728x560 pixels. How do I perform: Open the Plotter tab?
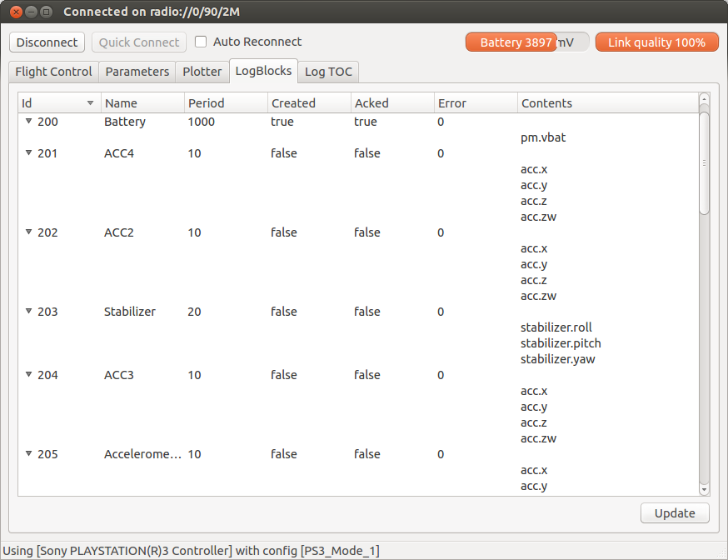pos(202,72)
